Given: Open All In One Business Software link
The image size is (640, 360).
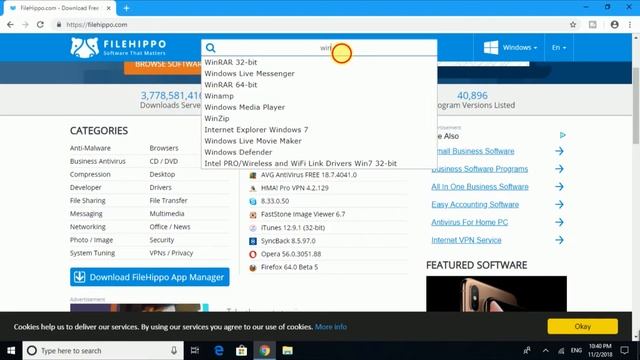Looking at the screenshot, I should [x=480, y=187].
